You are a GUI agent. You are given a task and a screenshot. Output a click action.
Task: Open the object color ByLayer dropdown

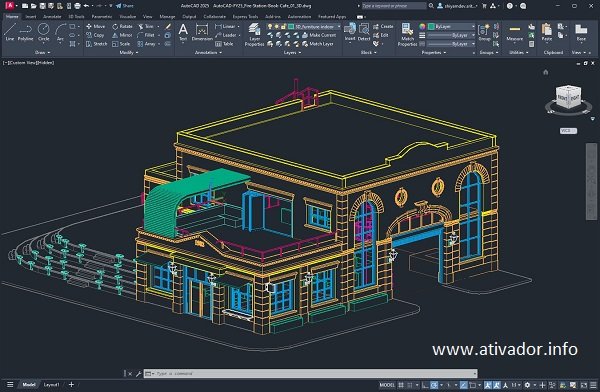(451, 26)
